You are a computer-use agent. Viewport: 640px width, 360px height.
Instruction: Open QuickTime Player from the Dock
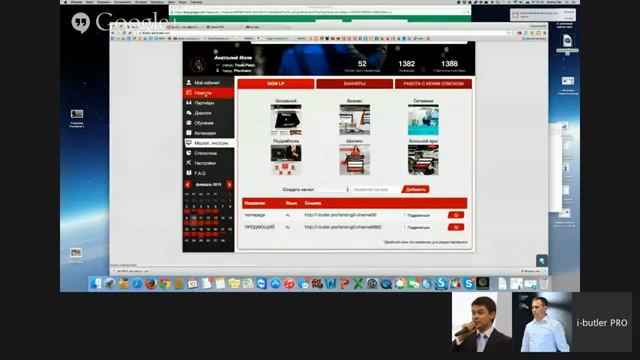[x=386, y=283]
